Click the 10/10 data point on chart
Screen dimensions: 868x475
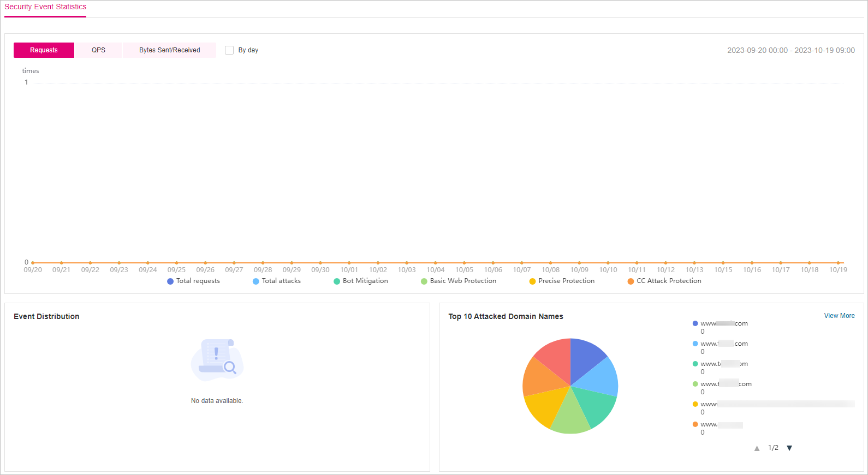(x=608, y=263)
